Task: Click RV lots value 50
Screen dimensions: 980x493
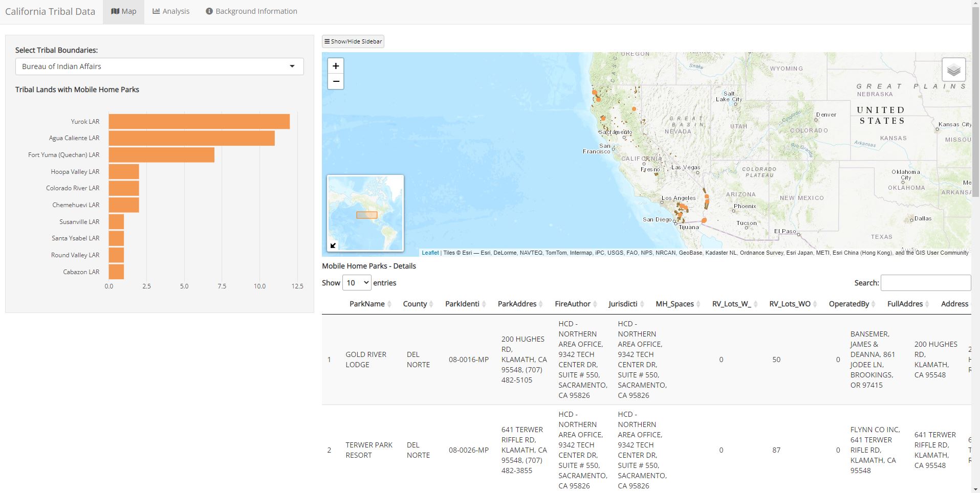Action: click(776, 360)
